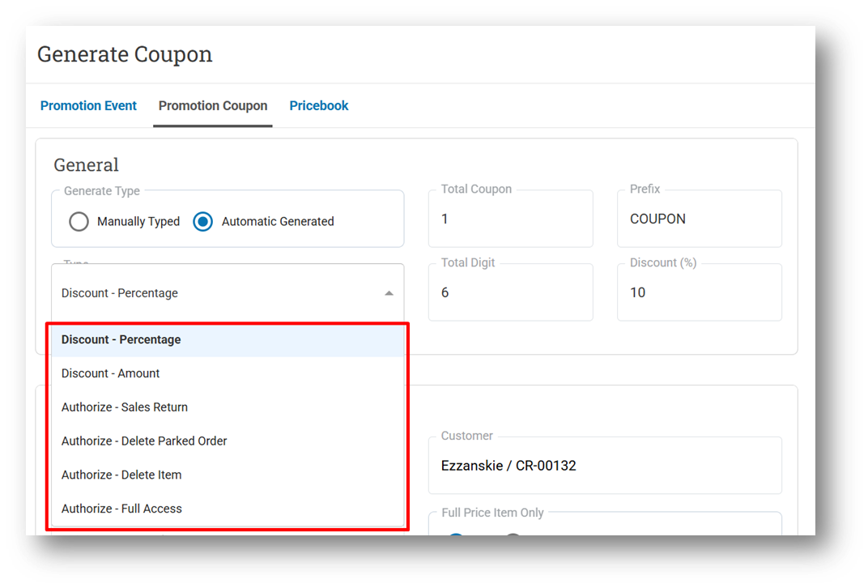Viewport: 868px width, 588px height.
Task: Select Authorize - Delete Item option
Action: pos(121,475)
